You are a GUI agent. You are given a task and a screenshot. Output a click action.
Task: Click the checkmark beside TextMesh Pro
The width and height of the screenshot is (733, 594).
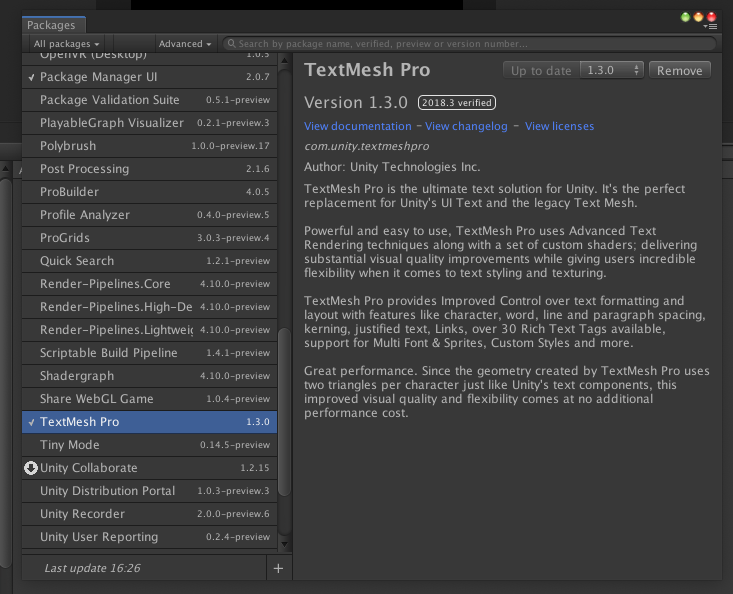click(31, 422)
